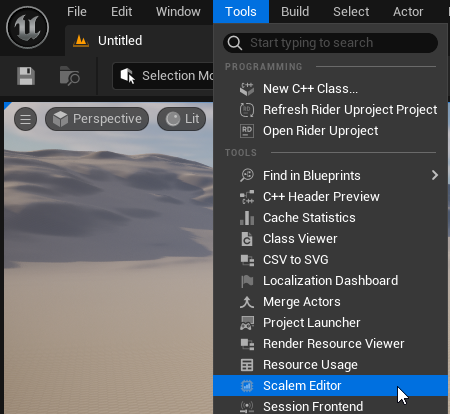Image resolution: width=450 pixels, height=414 pixels.
Task: Focus the Start typing to search field
Action: (x=330, y=43)
